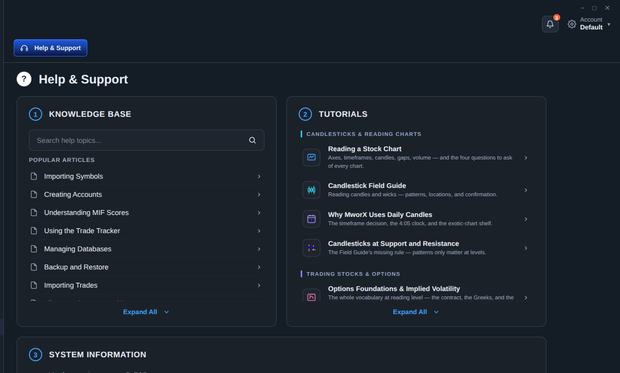The height and width of the screenshot is (373, 620).
Task: Open the Importing Symbols article
Action: point(146,176)
